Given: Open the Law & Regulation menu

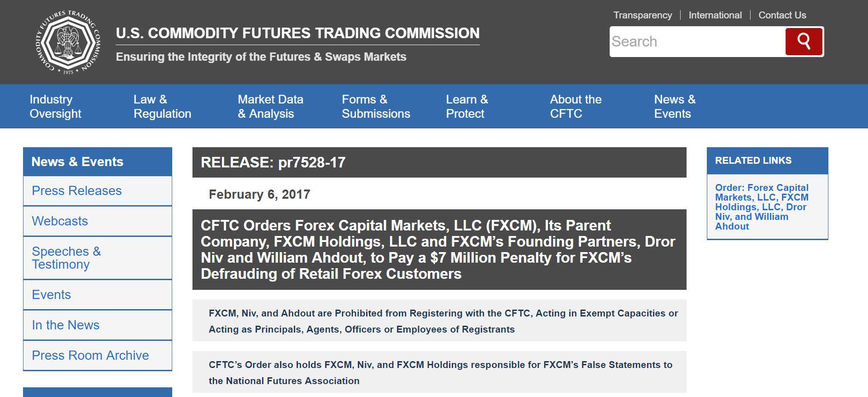Looking at the screenshot, I should pyautogui.click(x=162, y=106).
